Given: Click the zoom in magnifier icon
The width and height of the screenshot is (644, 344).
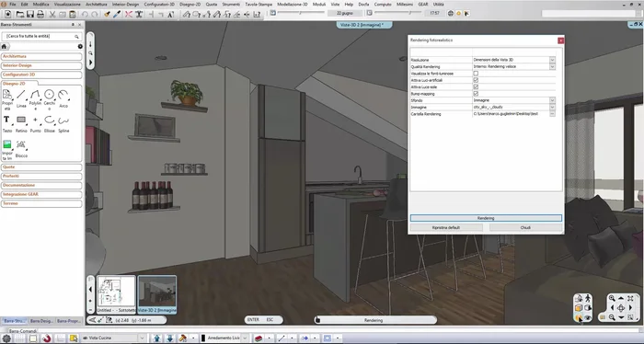Looking at the screenshot, I should pyautogui.click(x=612, y=298).
